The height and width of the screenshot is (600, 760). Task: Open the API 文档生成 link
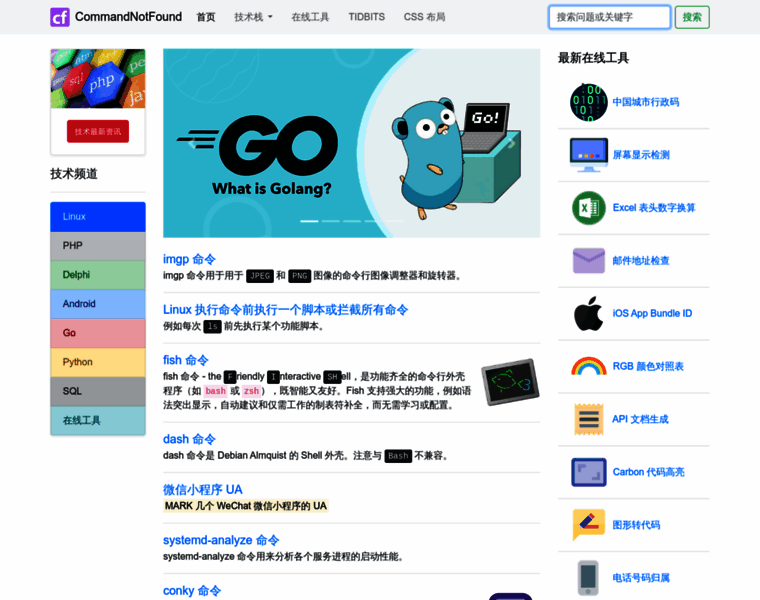[640, 419]
